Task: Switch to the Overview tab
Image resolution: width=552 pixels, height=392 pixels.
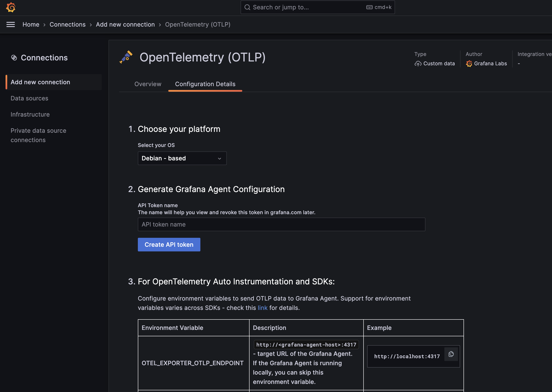Action: click(148, 84)
